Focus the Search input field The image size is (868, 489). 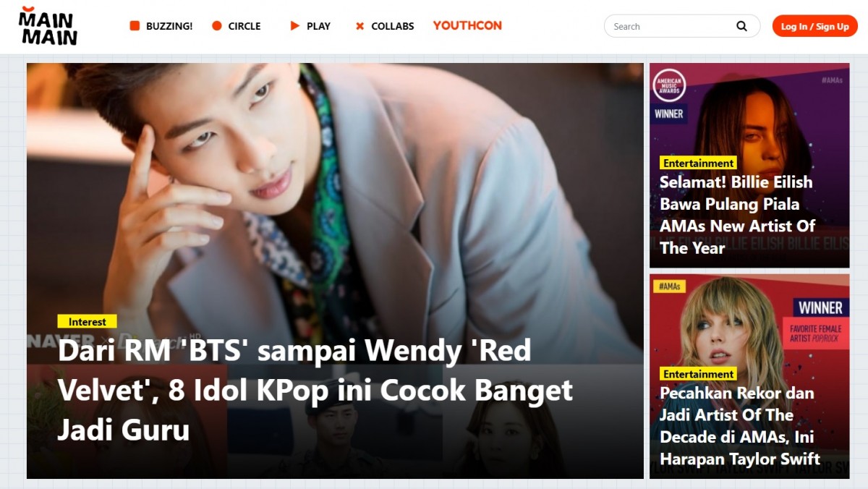click(669, 26)
